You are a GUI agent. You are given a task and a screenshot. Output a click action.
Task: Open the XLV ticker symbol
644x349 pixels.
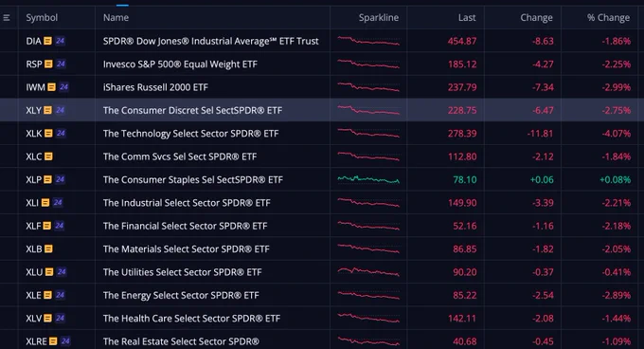tap(34, 318)
